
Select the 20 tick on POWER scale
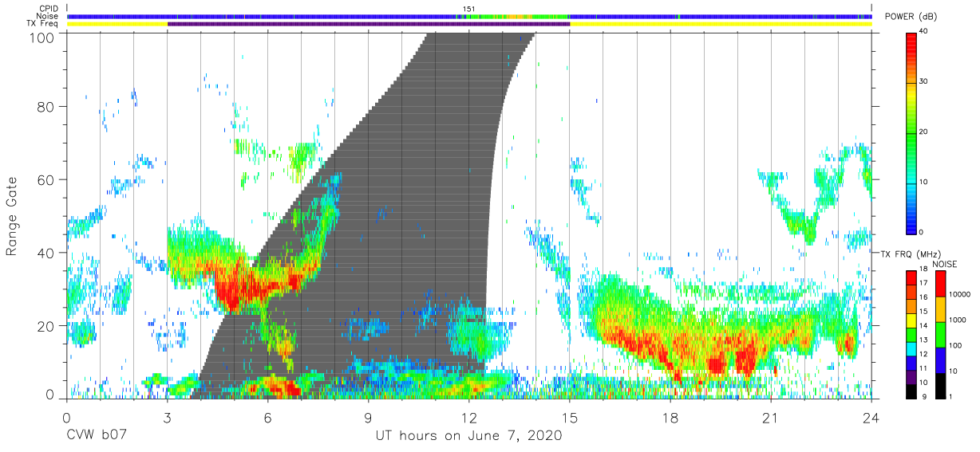(924, 132)
